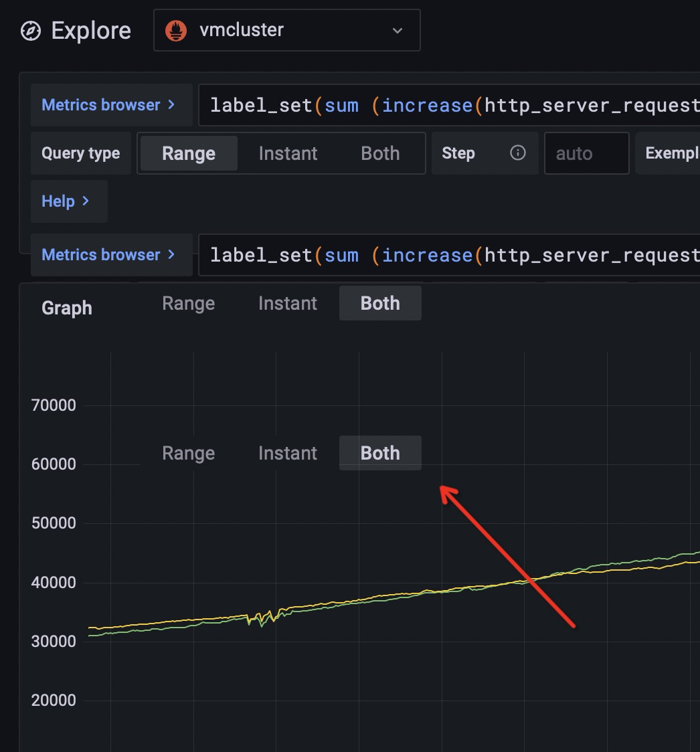700x752 pixels.
Task: Click the increase function in the first query
Action: click(x=428, y=105)
